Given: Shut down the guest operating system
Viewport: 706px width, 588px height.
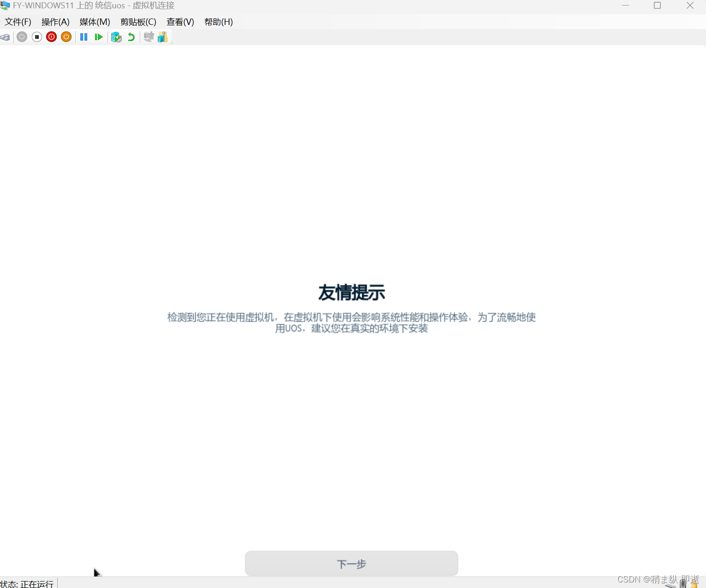Looking at the screenshot, I should 51,37.
